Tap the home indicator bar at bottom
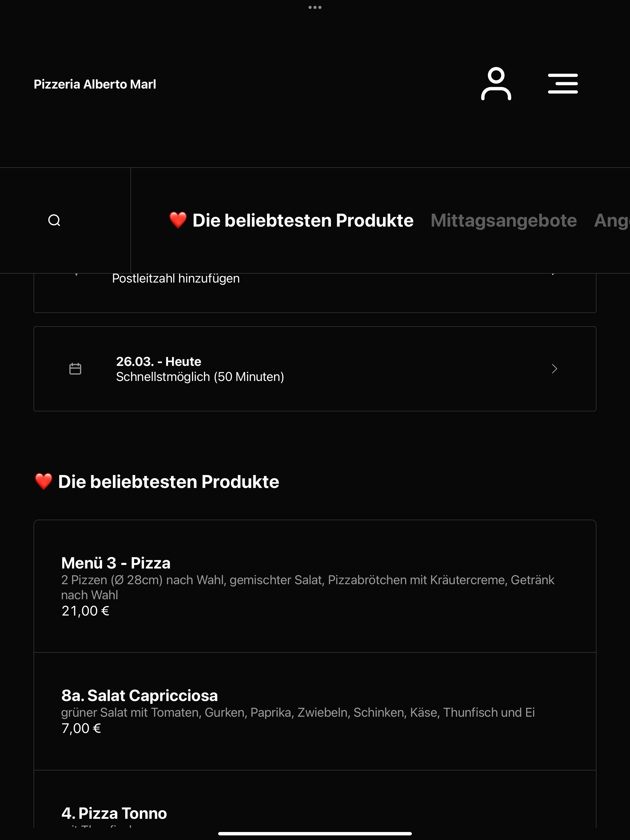 coord(315,834)
